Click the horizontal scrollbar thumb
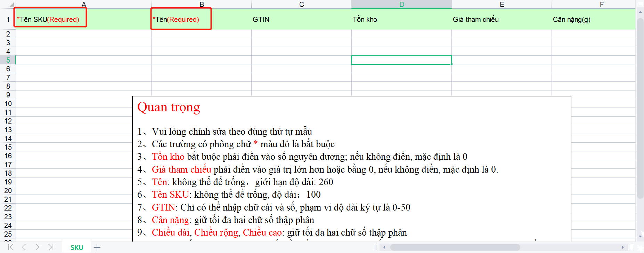Viewport: 644px width, 253px height. point(455,247)
